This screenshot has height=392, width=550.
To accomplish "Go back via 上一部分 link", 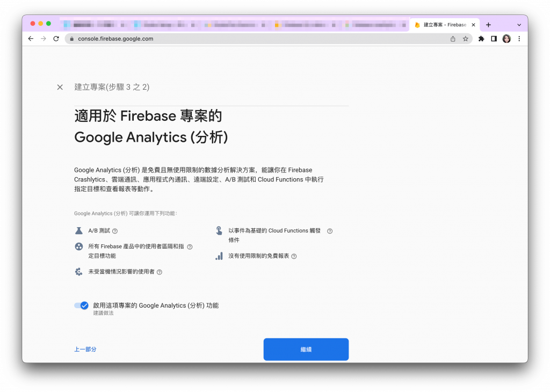I will (85, 349).
